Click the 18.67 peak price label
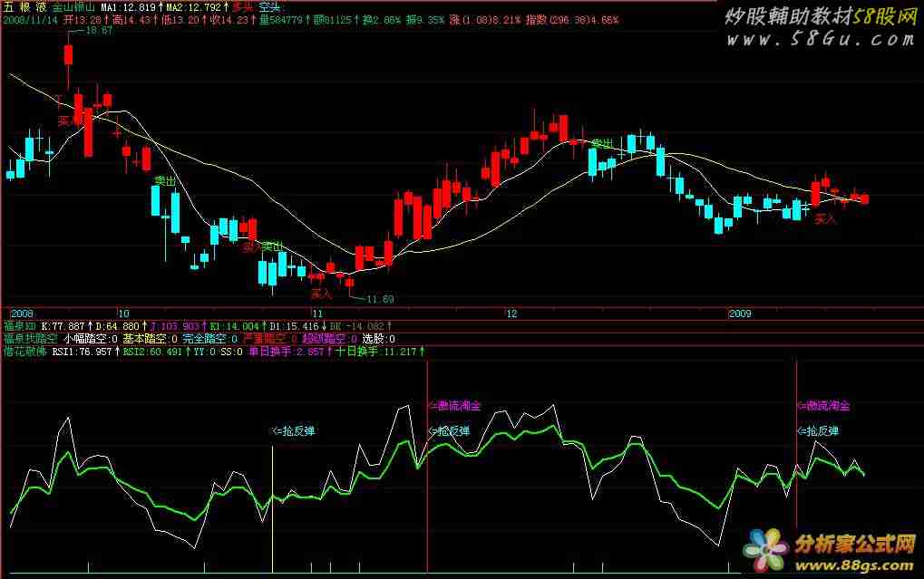This screenshot has height=579, width=924. point(99,30)
